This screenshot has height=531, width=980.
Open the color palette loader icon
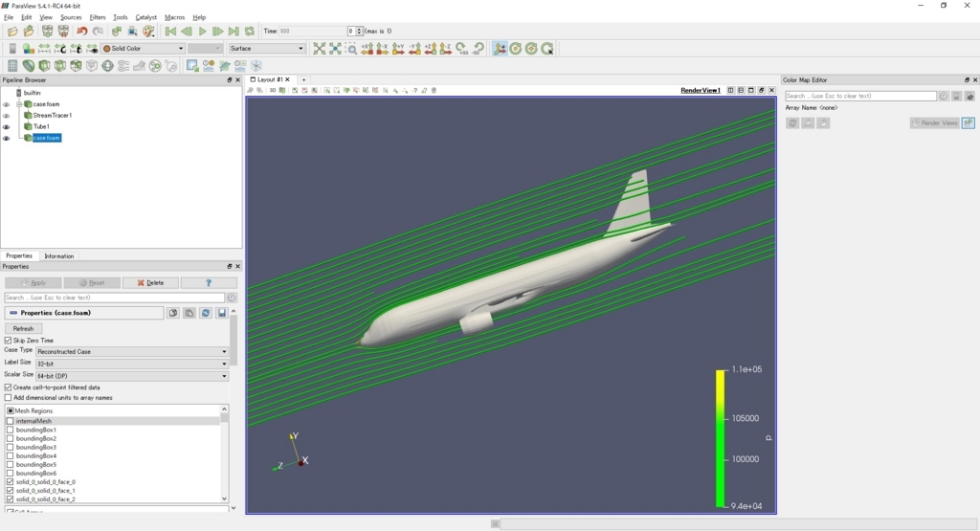click(148, 32)
